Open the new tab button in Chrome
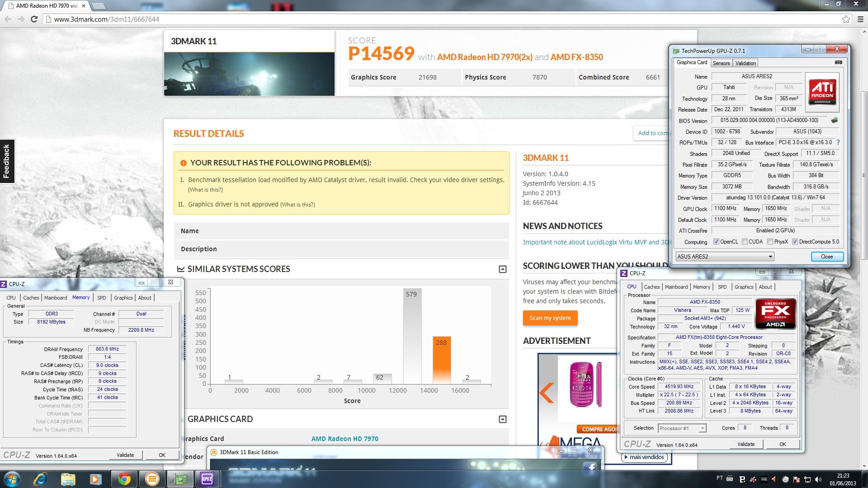 click(x=98, y=6)
